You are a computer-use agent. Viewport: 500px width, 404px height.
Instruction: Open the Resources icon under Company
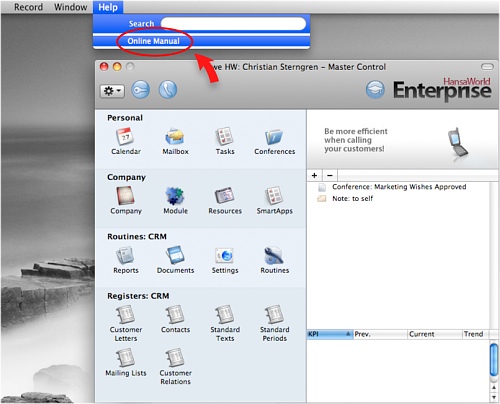224,196
